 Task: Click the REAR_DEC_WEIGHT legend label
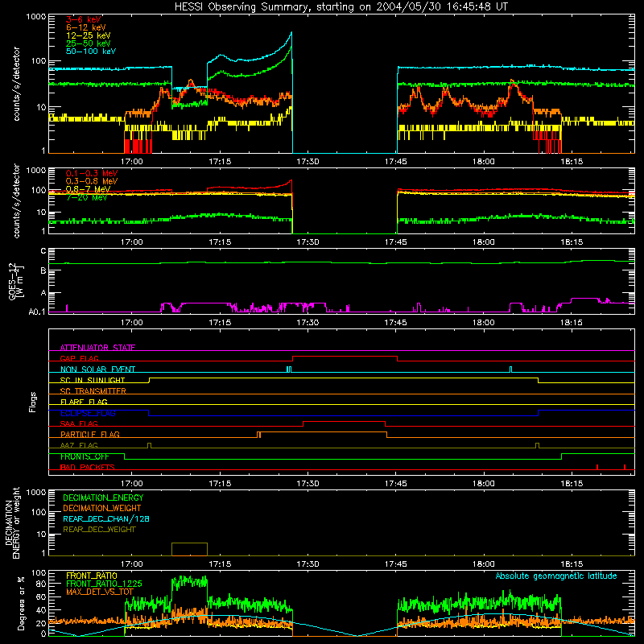click(x=99, y=530)
